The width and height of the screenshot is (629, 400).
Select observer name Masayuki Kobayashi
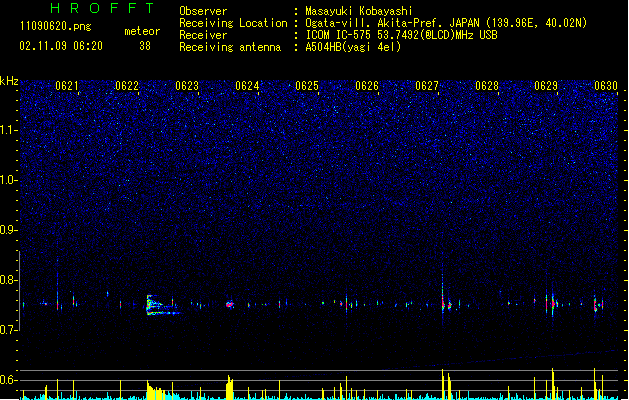pyautogui.click(x=359, y=11)
